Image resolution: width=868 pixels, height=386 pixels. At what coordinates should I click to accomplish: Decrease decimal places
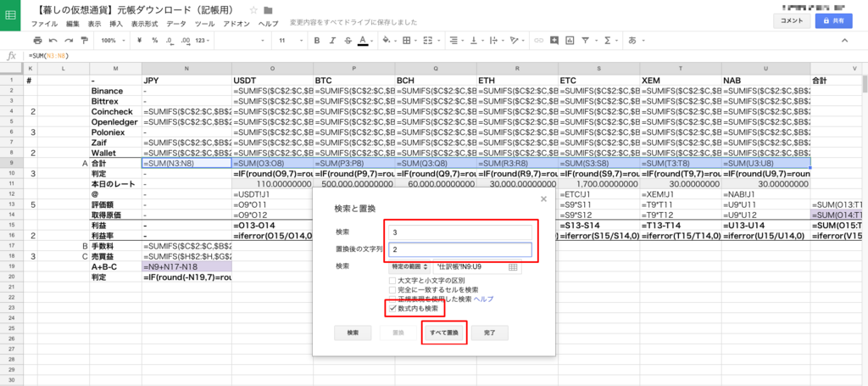pyautogui.click(x=170, y=41)
